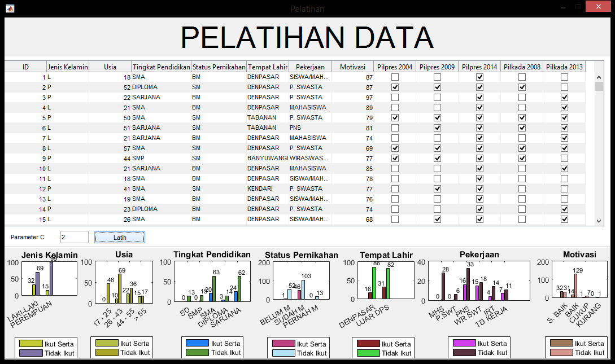The height and width of the screenshot is (364, 615).
Task: Click blue Ikut Serta swatch under Tingkat Pendidikan
Action: pos(197,343)
